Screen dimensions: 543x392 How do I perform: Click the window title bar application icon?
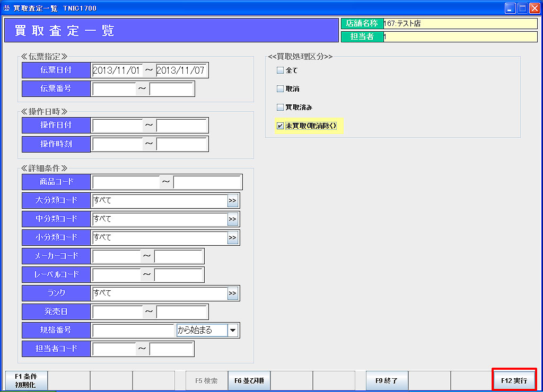pyautogui.click(x=6, y=8)
